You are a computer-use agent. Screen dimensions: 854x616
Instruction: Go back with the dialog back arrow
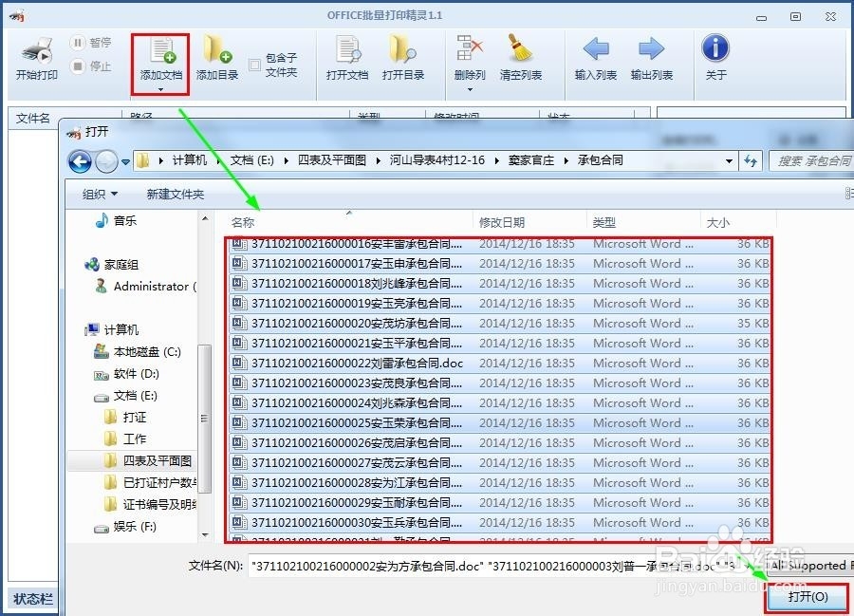coord(80,161)
